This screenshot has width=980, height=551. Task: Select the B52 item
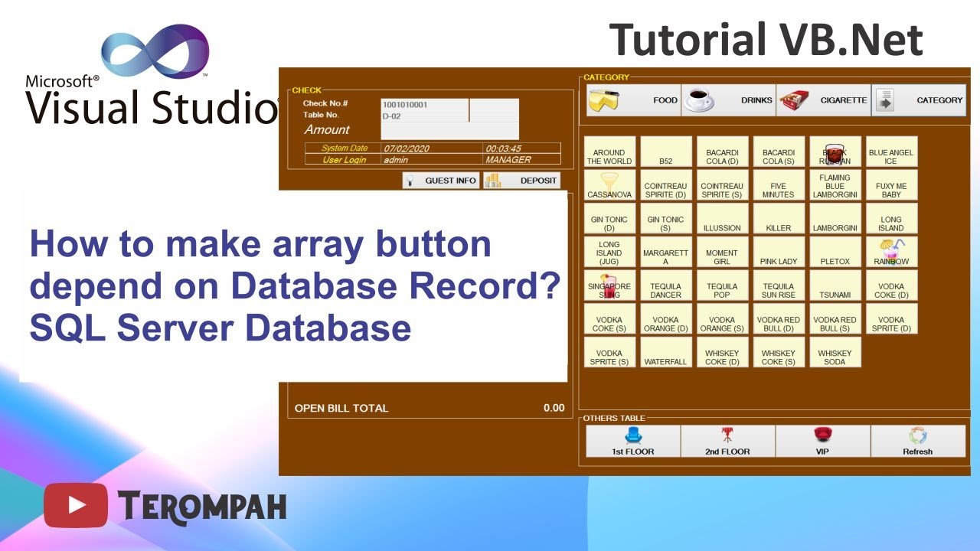(x=666, y=152)
